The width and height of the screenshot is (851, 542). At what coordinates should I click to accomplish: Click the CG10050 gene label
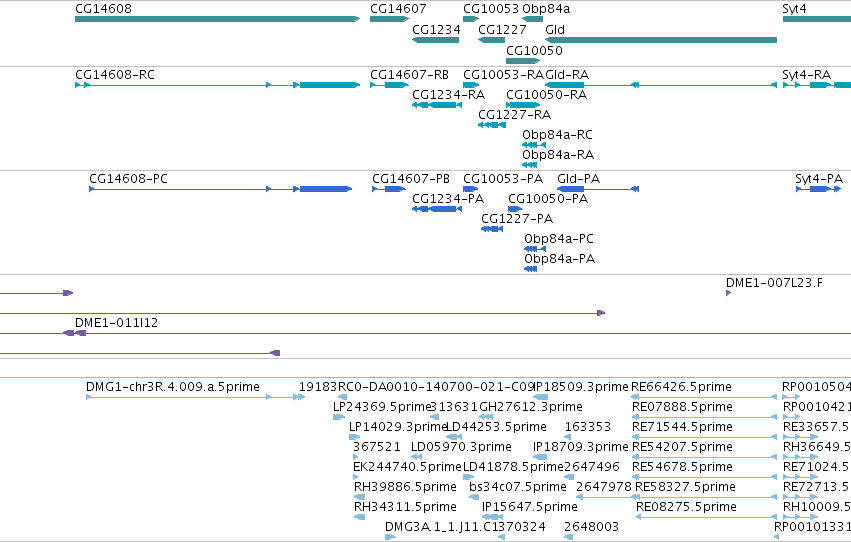(x=534, y=50)
